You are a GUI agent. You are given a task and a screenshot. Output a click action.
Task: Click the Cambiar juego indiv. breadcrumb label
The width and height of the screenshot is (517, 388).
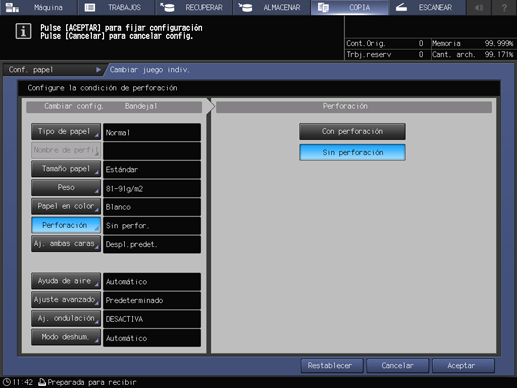click(150, 70)
